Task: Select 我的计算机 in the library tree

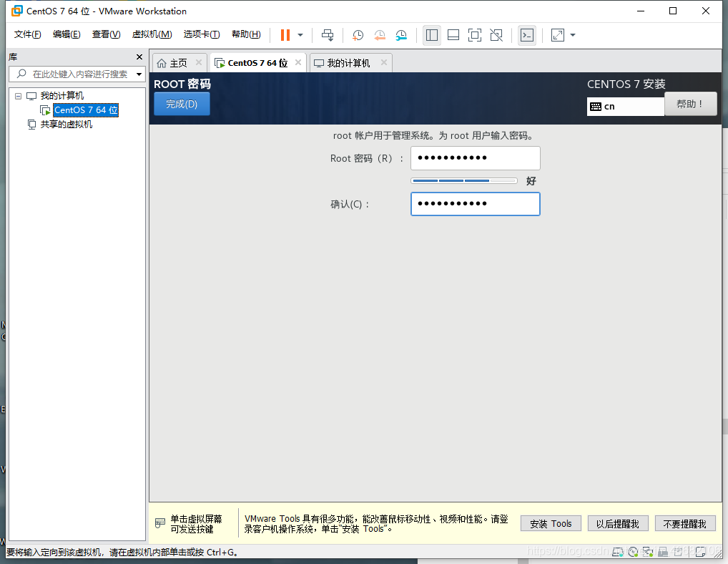Action: pyautogui.click(x=62, y=96)
